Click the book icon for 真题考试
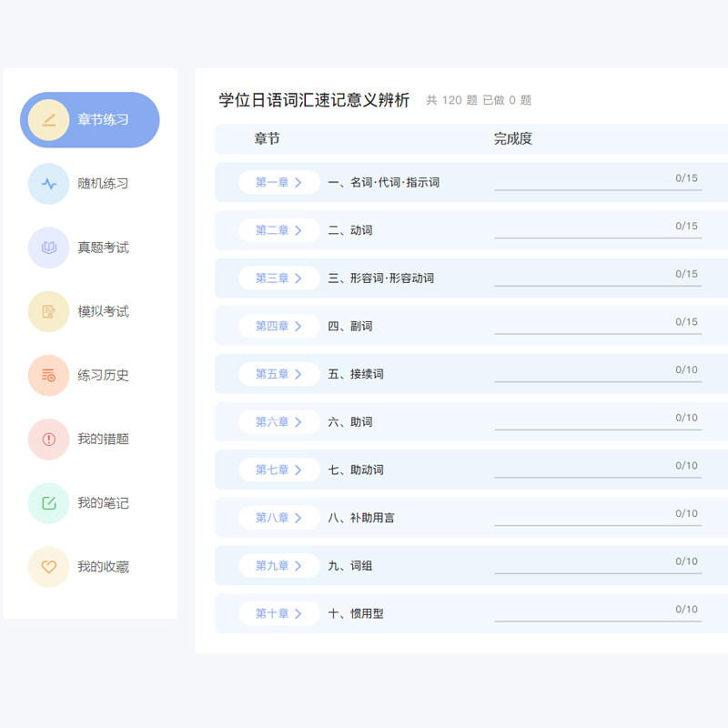The width and height of the screenshot is (728, 728). coord(49,248)
